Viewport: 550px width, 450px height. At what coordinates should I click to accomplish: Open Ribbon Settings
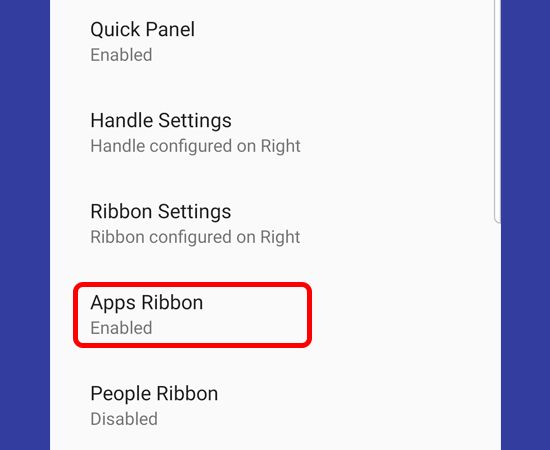(x=161, y=211)
